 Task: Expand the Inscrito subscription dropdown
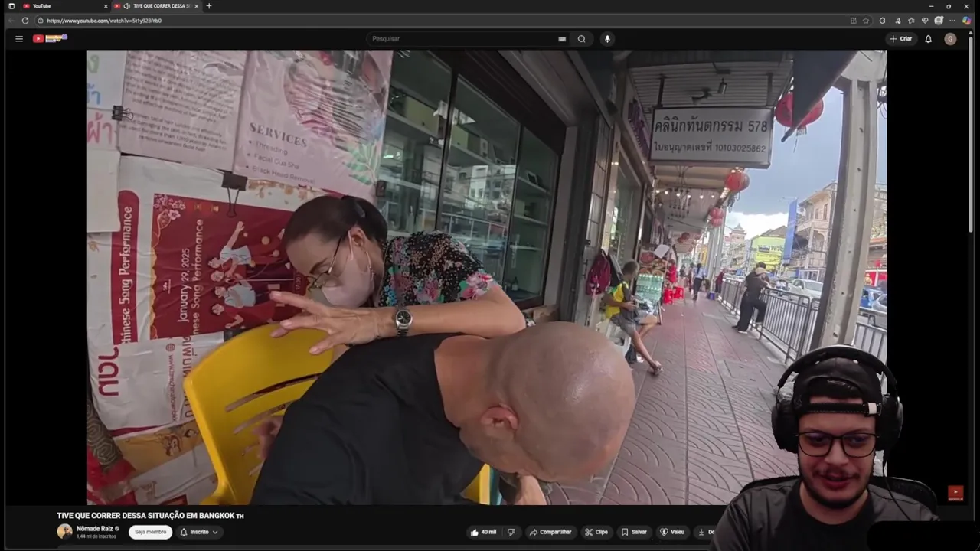[199, 532]
